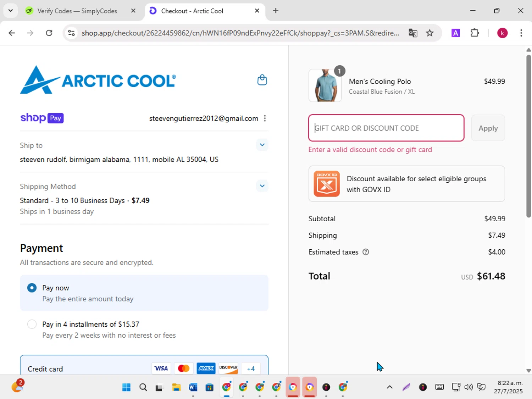Click the Men's Cooling Polo thumbnail
The height and width of the screenshot is (399, 532).
click(x=325, y=85)
